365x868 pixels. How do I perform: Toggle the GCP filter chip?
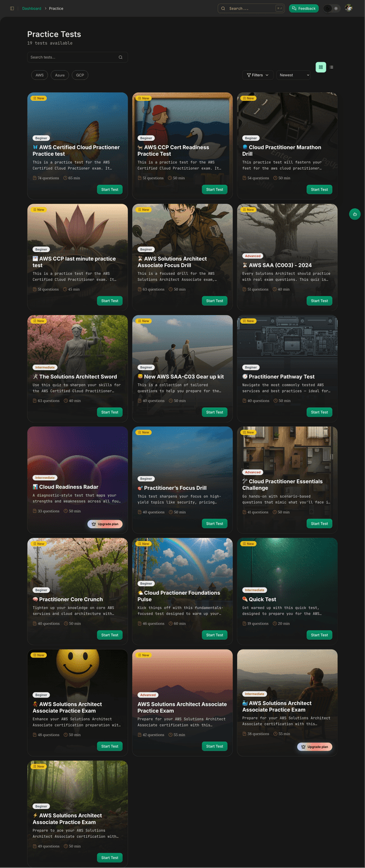click(x=80, y=75)
